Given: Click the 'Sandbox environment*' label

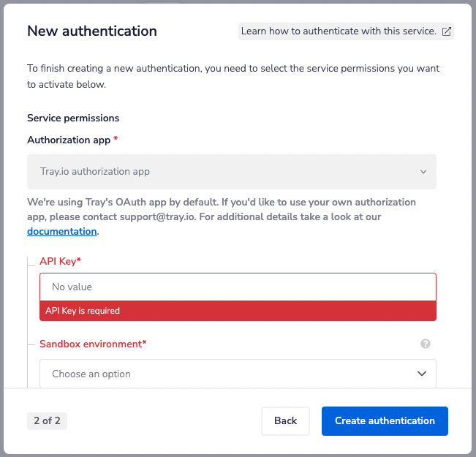Looking at the screenshot, I should click(x=93, y=344).
